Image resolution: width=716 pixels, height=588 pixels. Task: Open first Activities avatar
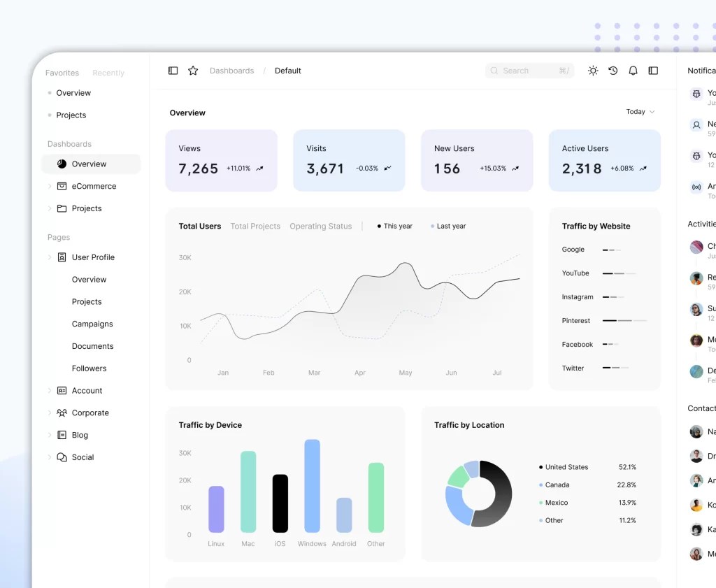point(696,248)
